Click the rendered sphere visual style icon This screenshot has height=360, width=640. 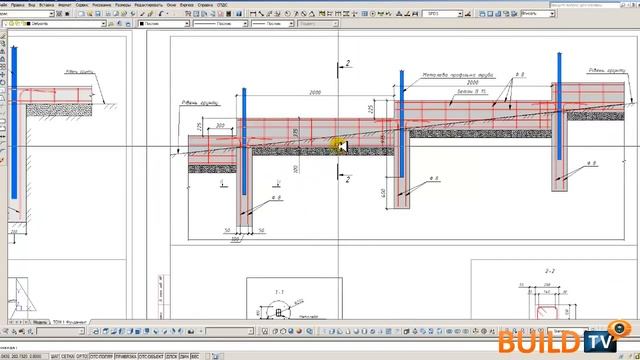click(x=300, y=331)
